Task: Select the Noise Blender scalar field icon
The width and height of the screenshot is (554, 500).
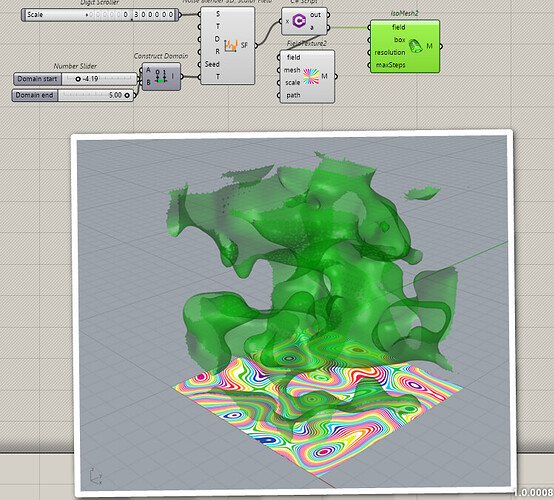Action: pyautogui.click(x=231, y=46)
